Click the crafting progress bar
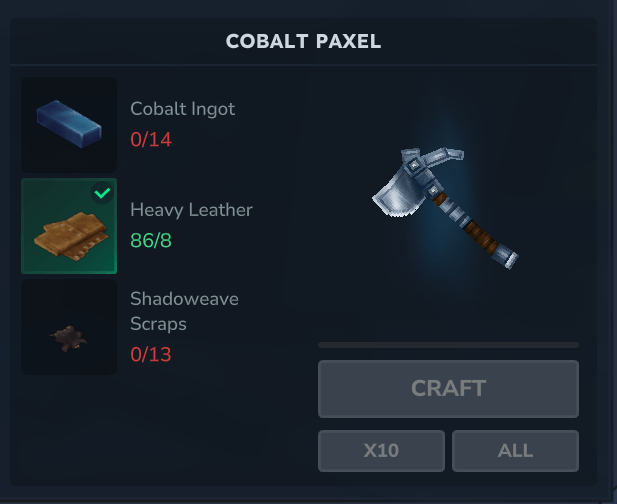Viewport: 617px width, 504px height. click(x=448, y=345)
